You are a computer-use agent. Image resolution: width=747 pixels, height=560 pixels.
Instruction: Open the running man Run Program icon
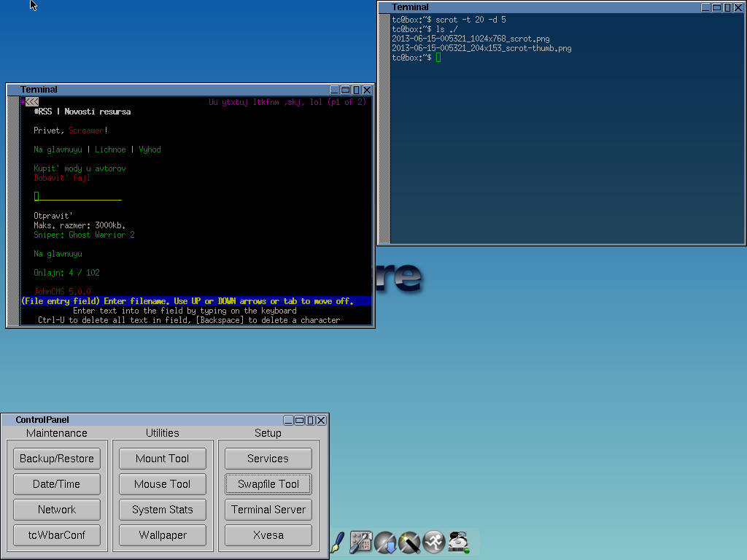point(434,542)
